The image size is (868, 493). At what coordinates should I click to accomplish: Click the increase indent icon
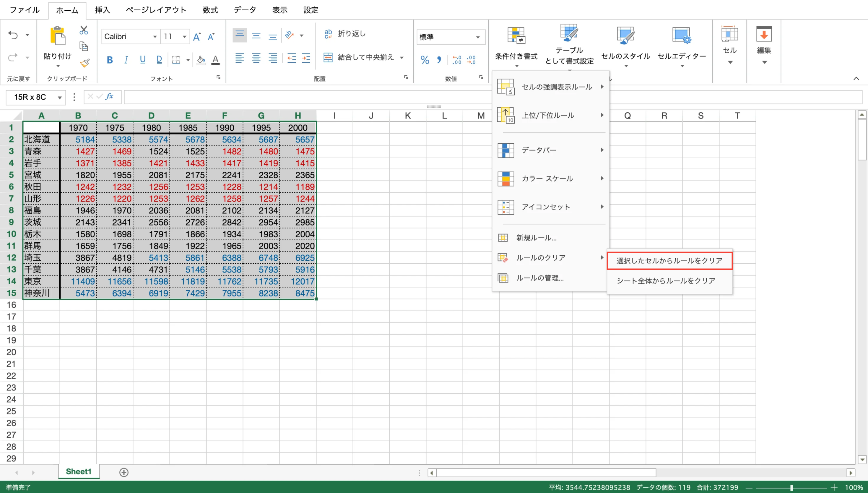[x=306, y=58]
